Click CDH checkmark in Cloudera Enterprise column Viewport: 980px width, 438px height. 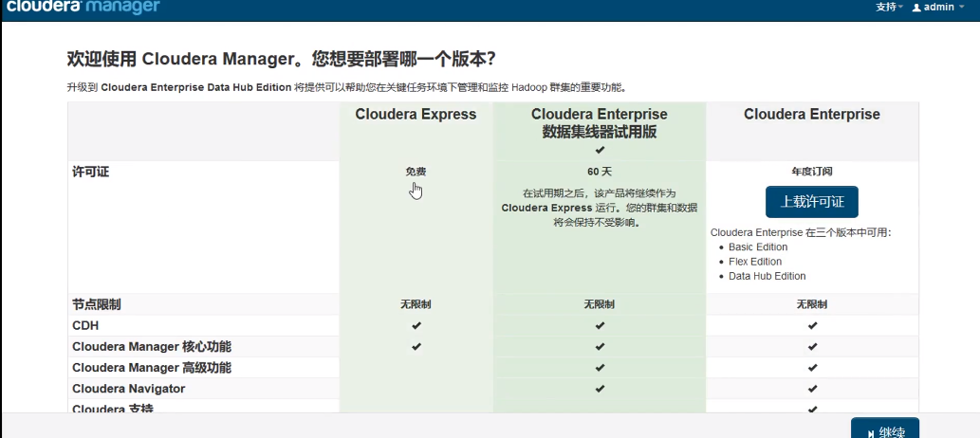pyautogui.click(x=812, y=325)
